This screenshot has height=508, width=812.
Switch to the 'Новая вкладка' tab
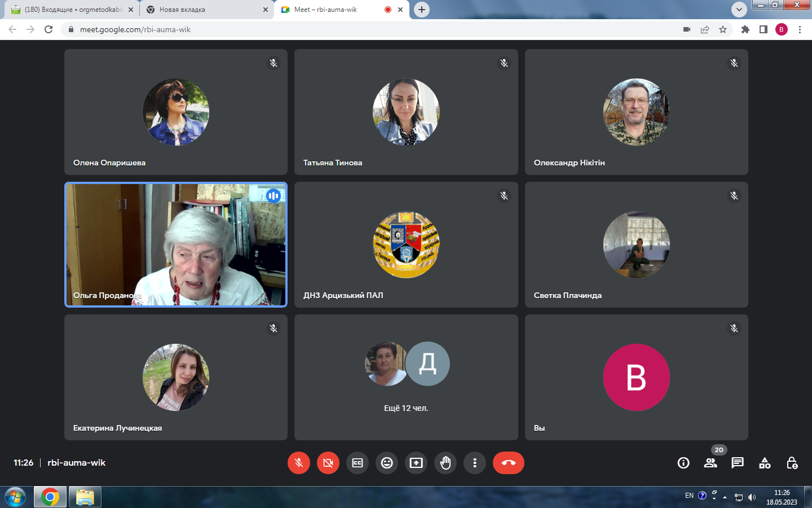203,10
